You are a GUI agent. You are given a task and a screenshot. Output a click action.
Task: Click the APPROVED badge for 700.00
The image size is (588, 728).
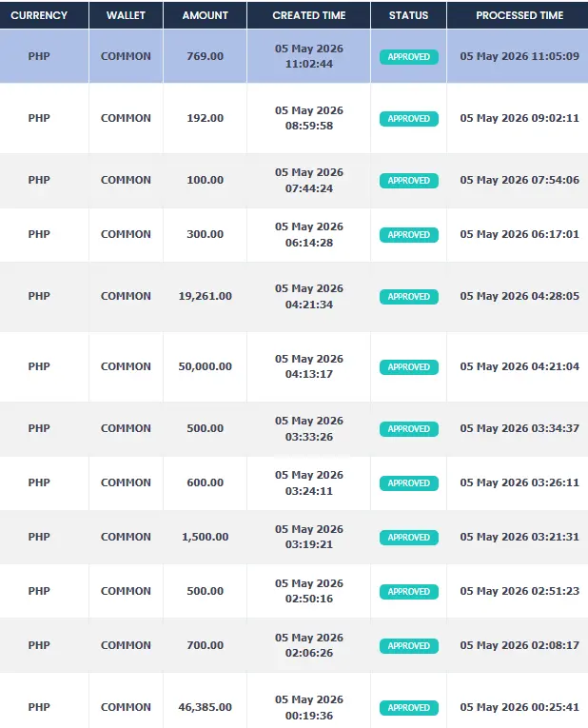coord(409,646)
